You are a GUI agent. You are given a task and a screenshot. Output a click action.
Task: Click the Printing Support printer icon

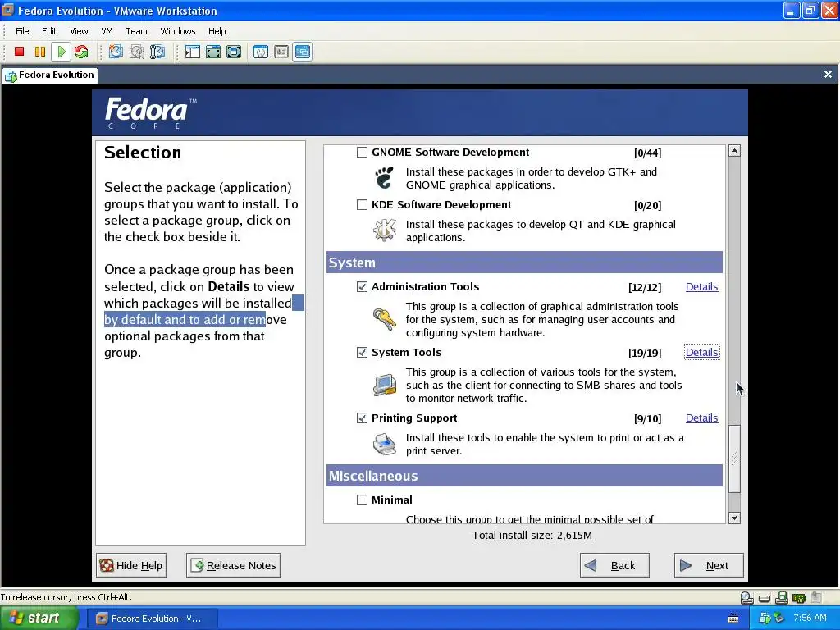385,444
